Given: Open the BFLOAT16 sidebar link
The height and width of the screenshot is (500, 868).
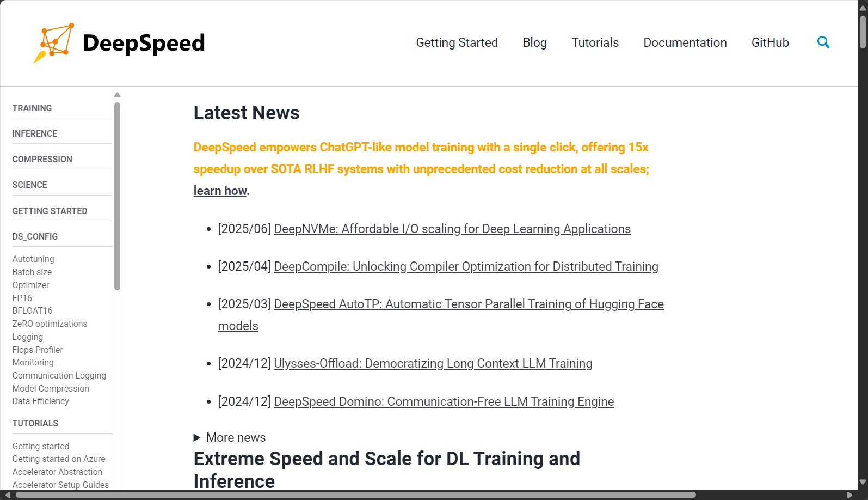Looking at the screenshot, I should pyautogui.click(x=33, y=310).
